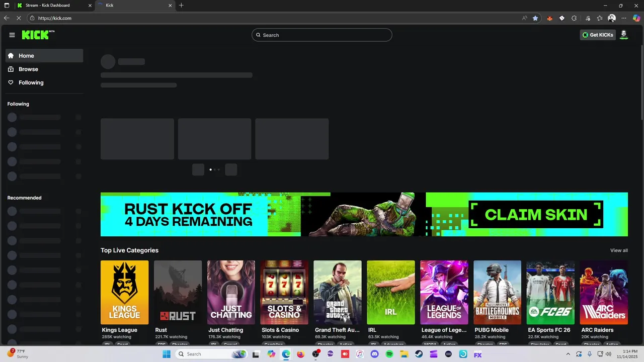Open Steam from the taskbar
The width and height of the screenshot is (644, 362).
click(419, 354)
